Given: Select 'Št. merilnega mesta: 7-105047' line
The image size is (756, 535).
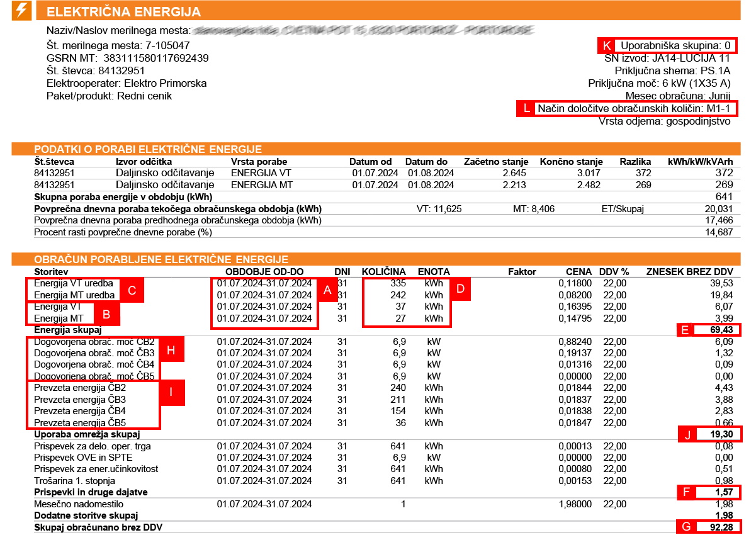Looking at the screenshot, I should coord(118,46).
